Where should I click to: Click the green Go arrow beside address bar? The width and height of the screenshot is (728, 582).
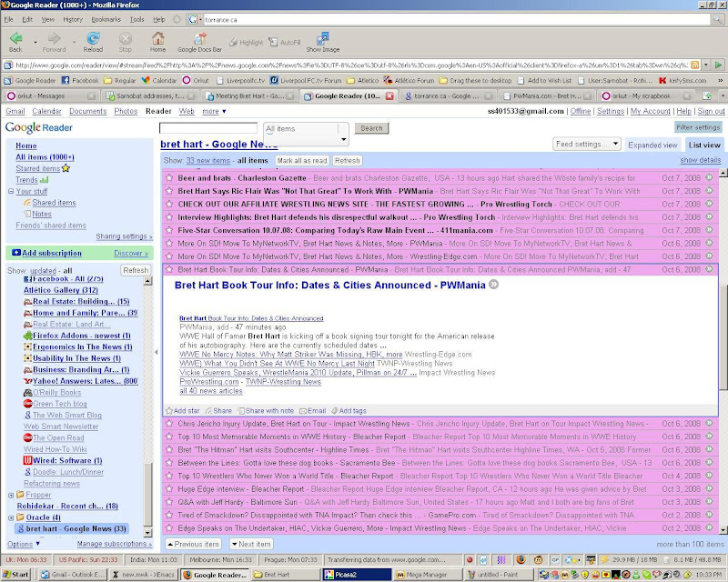click(x=718, y=65)
